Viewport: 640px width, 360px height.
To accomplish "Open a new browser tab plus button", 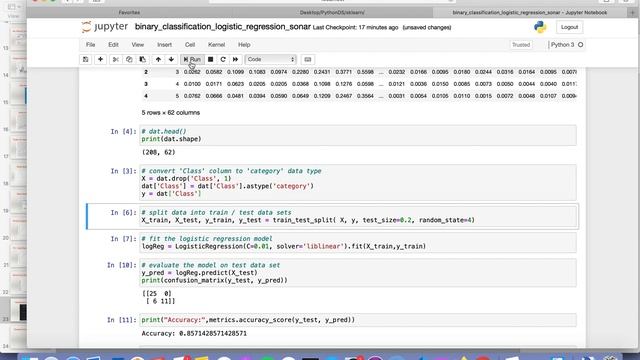I will [633, 13].
